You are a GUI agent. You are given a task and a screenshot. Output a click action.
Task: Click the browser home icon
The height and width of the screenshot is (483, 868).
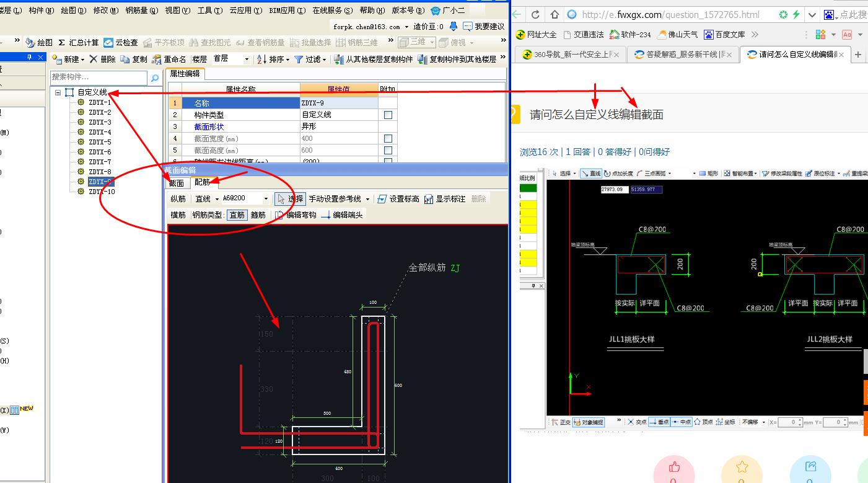coord(555,14)
